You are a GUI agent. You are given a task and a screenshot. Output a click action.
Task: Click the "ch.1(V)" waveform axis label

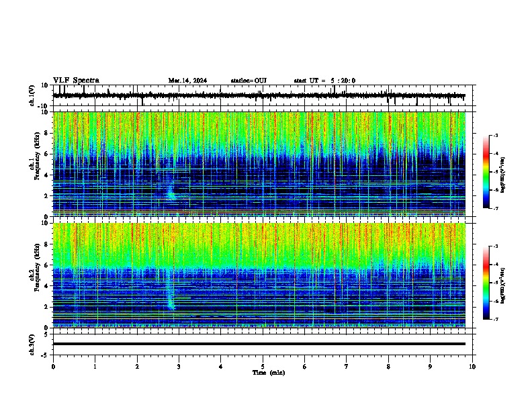click(32, 95)
